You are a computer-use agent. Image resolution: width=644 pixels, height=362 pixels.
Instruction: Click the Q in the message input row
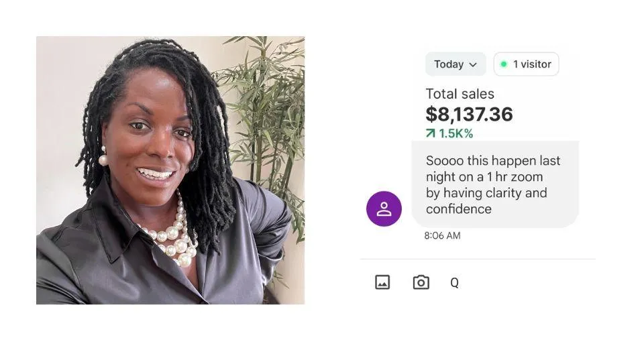[x=454, y=283]
